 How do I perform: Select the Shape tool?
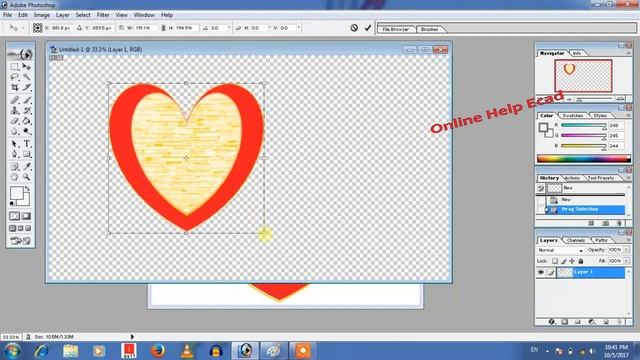[27, 154]
